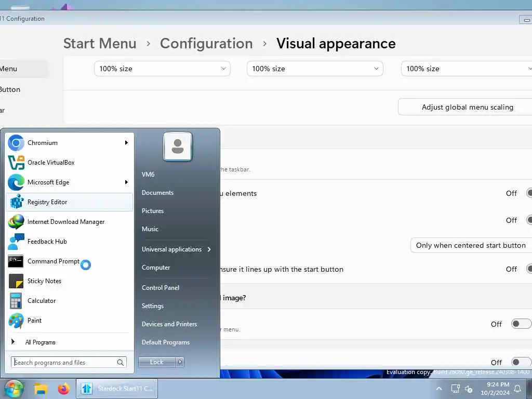Click the Microsoft Edge icon
532x399 pixels.
pyautogui.click(x=16, y=182)
